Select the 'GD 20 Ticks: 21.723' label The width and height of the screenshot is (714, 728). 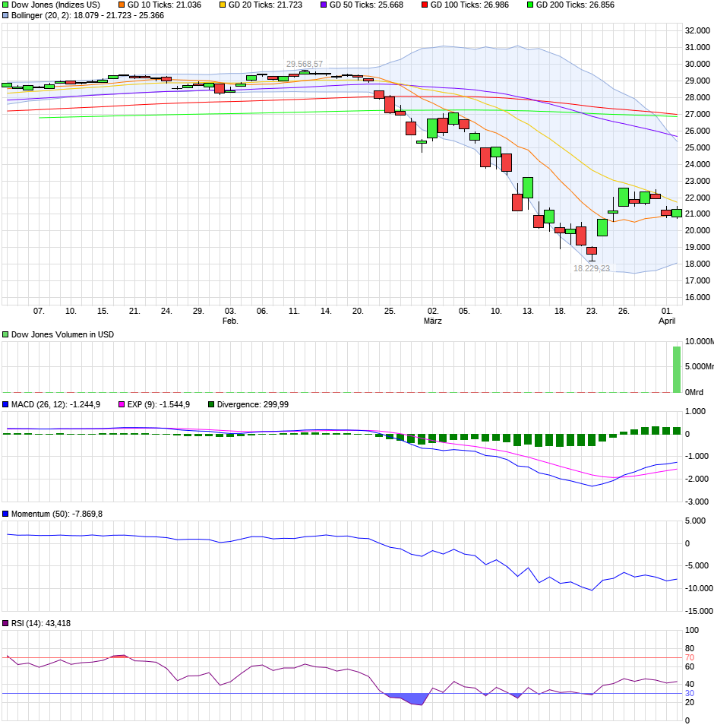265,5
